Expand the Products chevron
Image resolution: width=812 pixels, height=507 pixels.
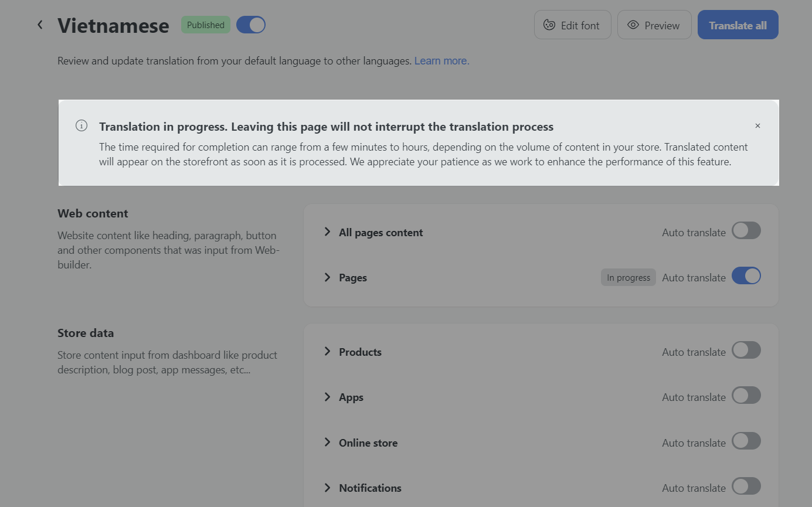[x=327, y=352]
